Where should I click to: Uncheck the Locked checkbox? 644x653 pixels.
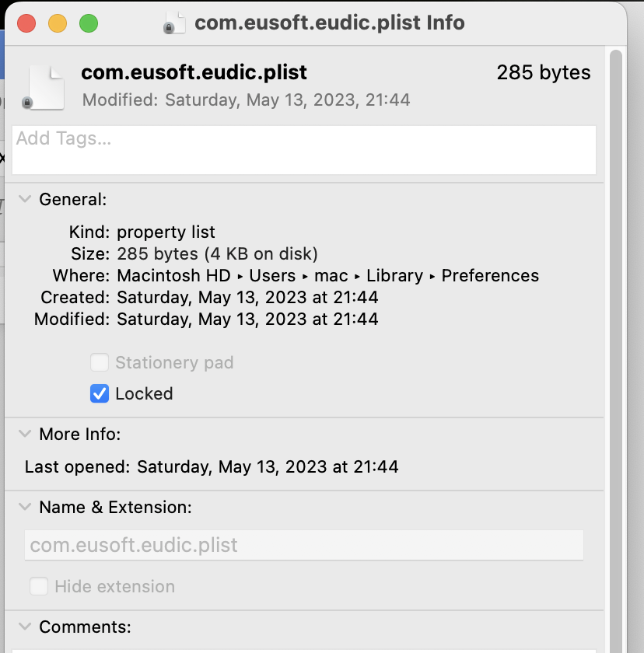[100, 394]
